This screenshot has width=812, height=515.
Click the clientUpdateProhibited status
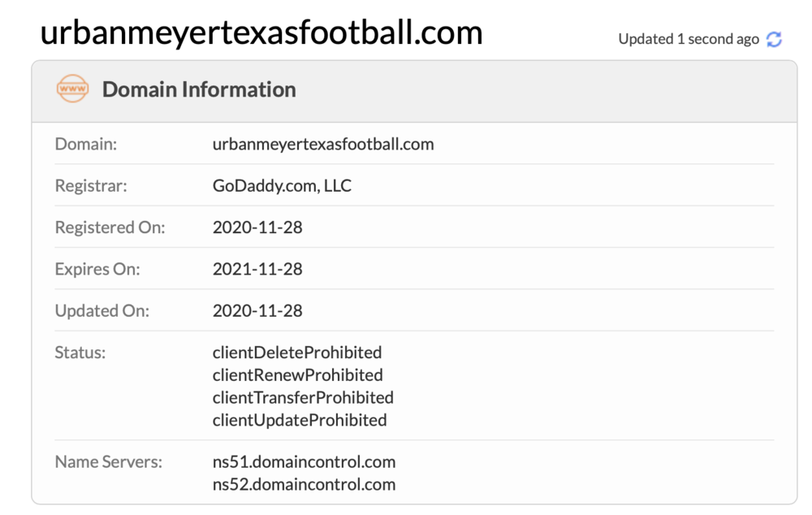(300, 420)
